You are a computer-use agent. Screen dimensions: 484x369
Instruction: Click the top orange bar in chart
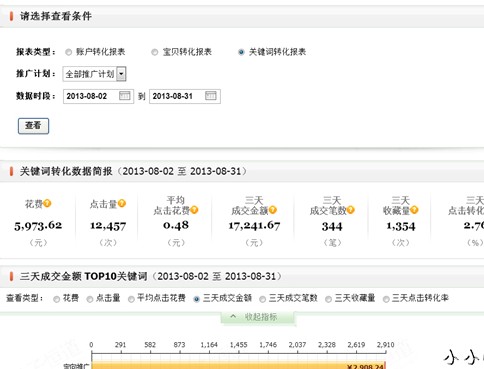[x=238, y=365]
